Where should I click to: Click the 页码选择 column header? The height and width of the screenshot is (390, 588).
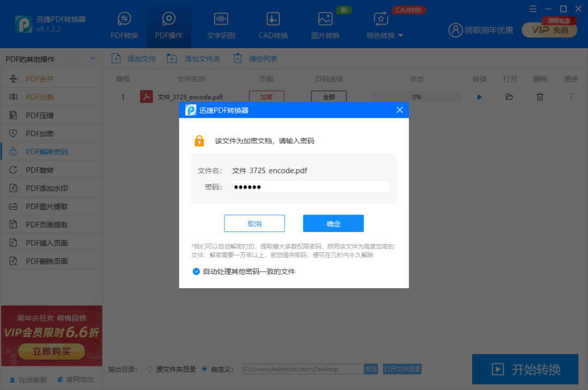329,79
